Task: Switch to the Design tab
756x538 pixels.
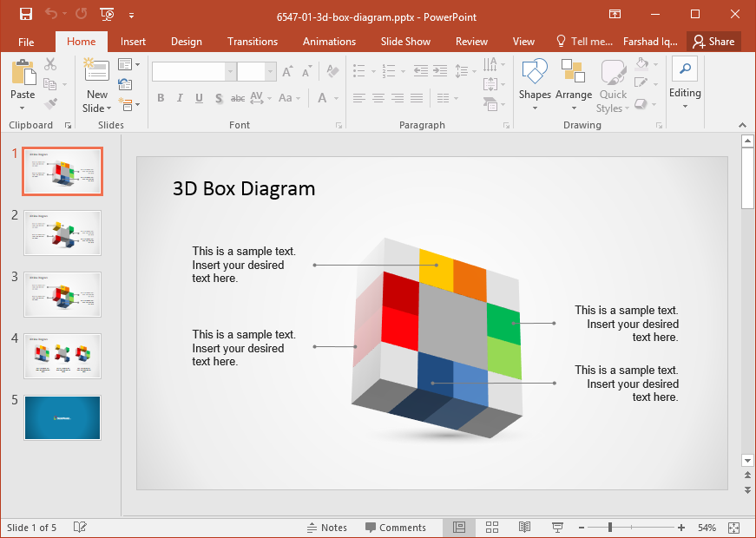Action: pos(186,42)
